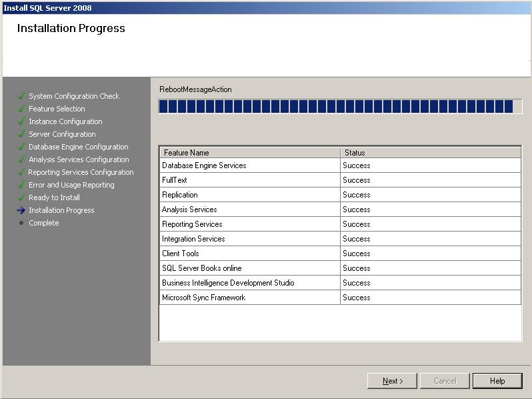Click the Analysis Services feature row
The width and height of the screenshot is (532, 399).
[340, 210]
